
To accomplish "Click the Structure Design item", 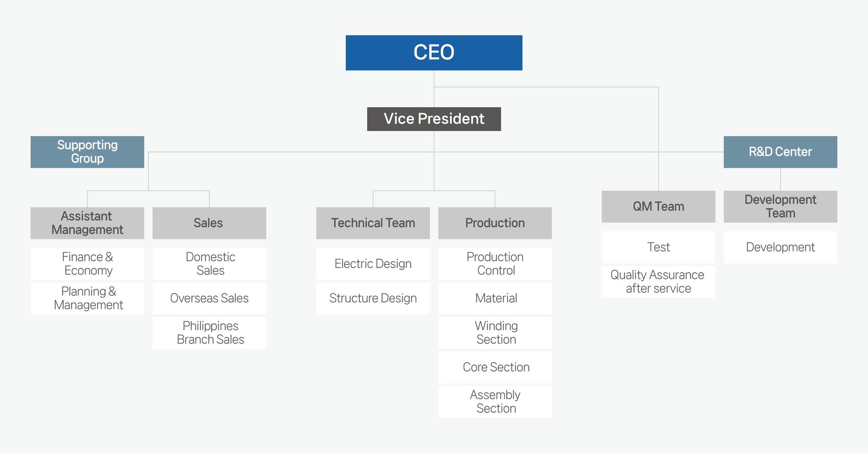I will (x=373, y=298).
